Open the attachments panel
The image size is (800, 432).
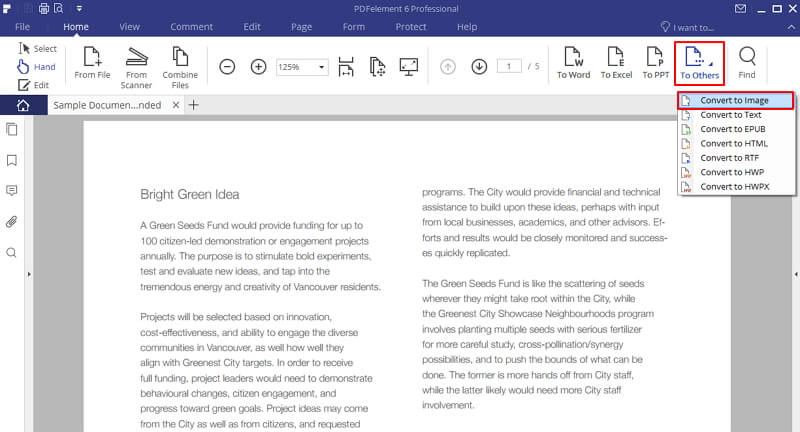click(11, 222)
